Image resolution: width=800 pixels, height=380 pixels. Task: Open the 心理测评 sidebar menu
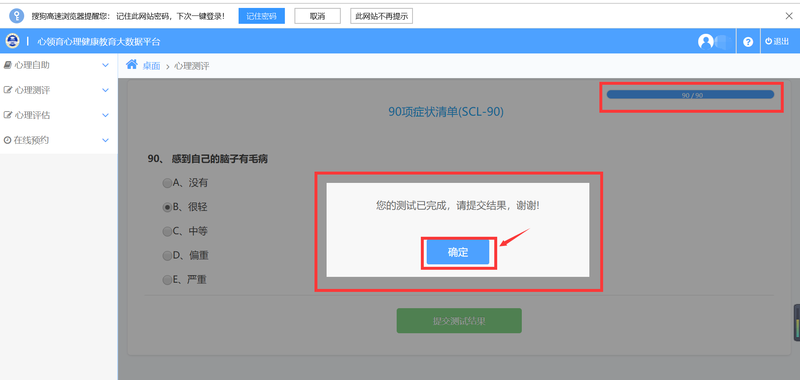tap(59, 90)
